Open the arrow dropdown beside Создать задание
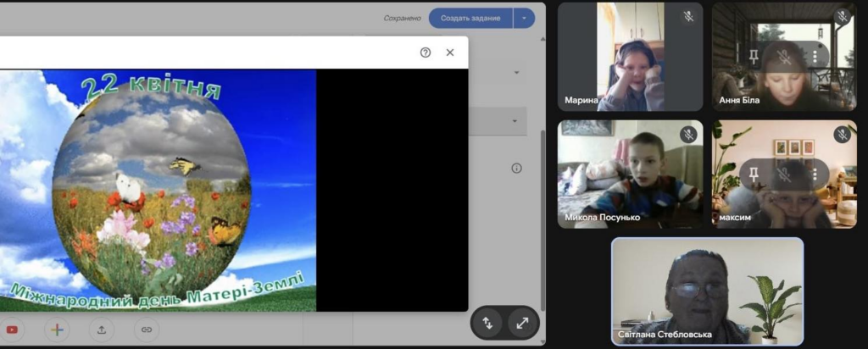This screenshot has height=349, width=868. click(x=524, y=19)
